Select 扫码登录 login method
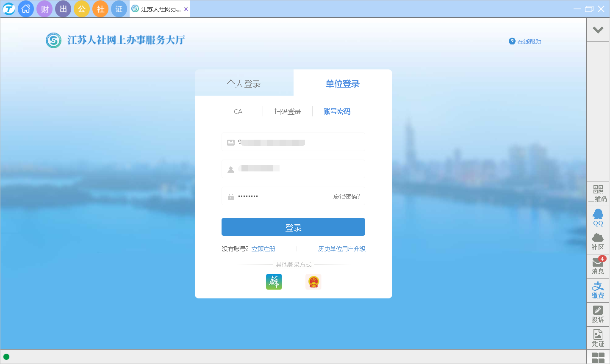Screen dimensions: 610x364 (x=287, y=112)
